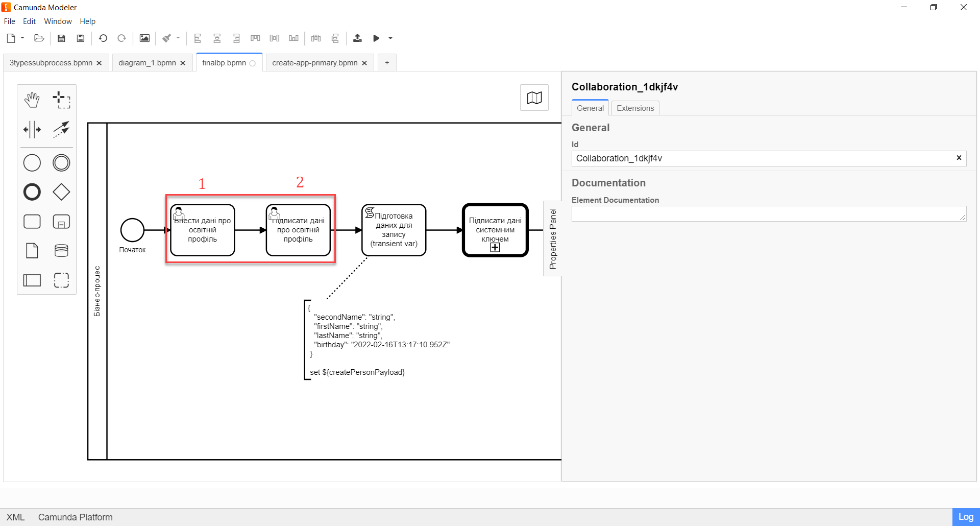Align selected elements bottom
The width and height of the screenshot is (980, 526).
point(293,38)
